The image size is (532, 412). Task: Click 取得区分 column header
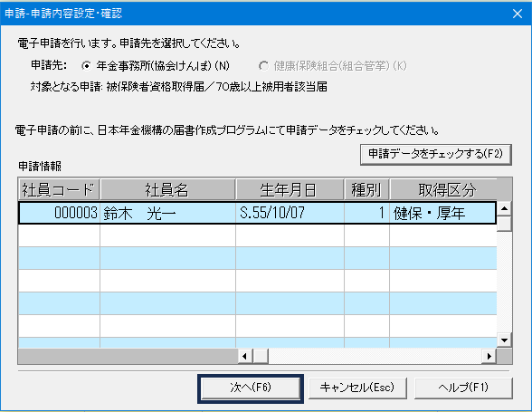tap(443, 189)
